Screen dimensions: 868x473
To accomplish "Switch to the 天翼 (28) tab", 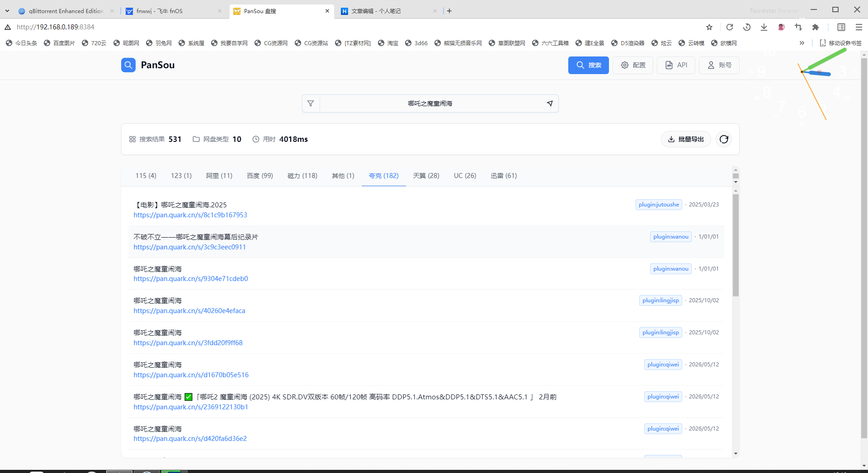I will coord(426,176).
